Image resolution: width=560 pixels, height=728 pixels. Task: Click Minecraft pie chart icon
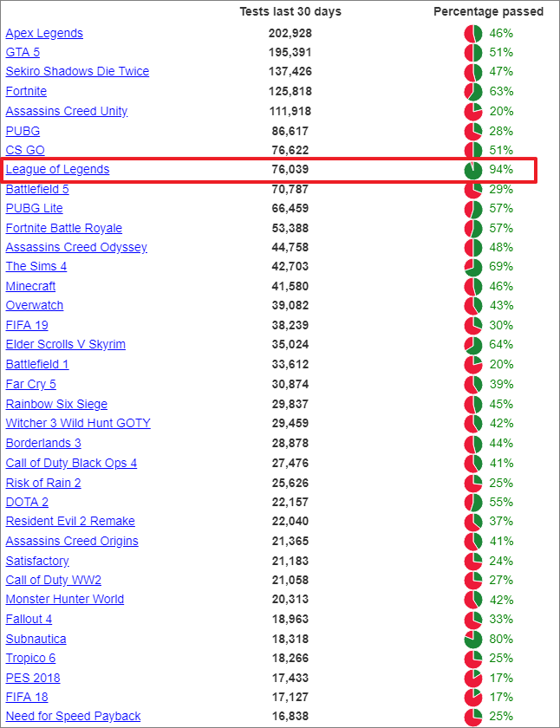pyautogui.click(x=473, y=287)
